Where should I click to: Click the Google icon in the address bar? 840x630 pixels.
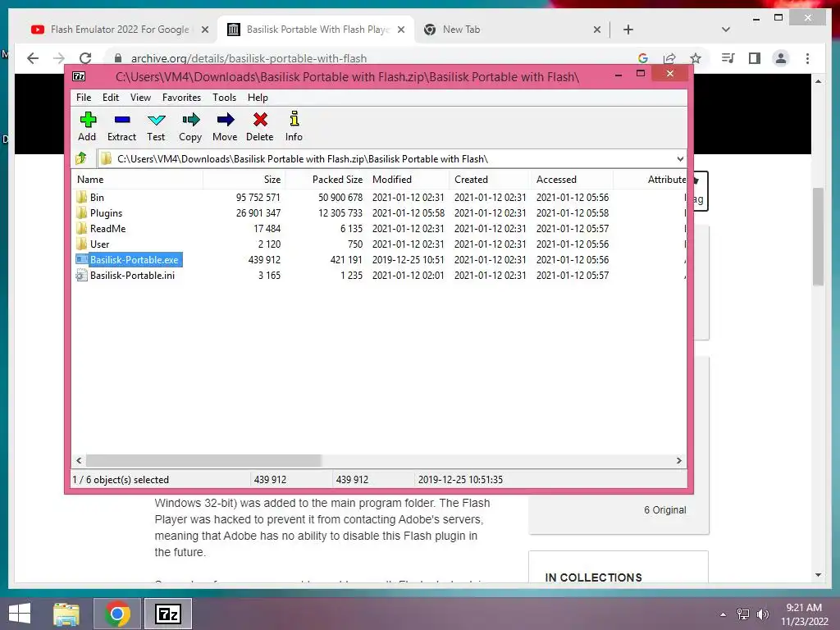pos(643,58)
